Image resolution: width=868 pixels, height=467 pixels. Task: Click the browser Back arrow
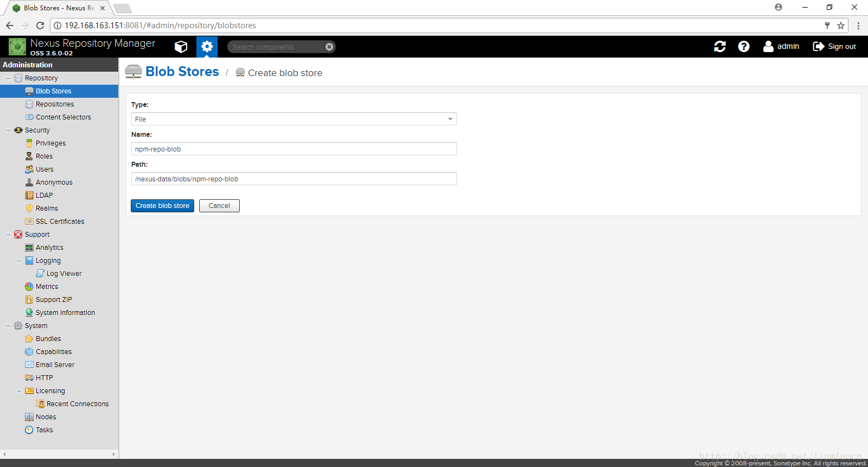click(10, 26)
